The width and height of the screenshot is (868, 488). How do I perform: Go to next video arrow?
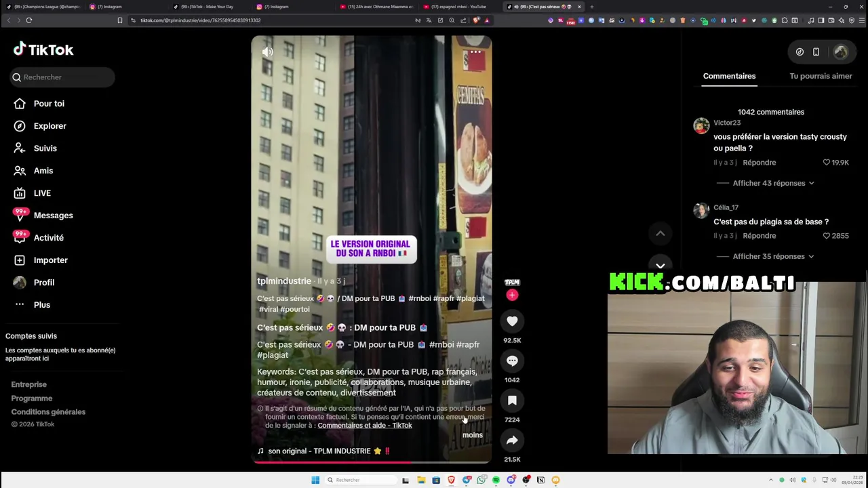660,266
